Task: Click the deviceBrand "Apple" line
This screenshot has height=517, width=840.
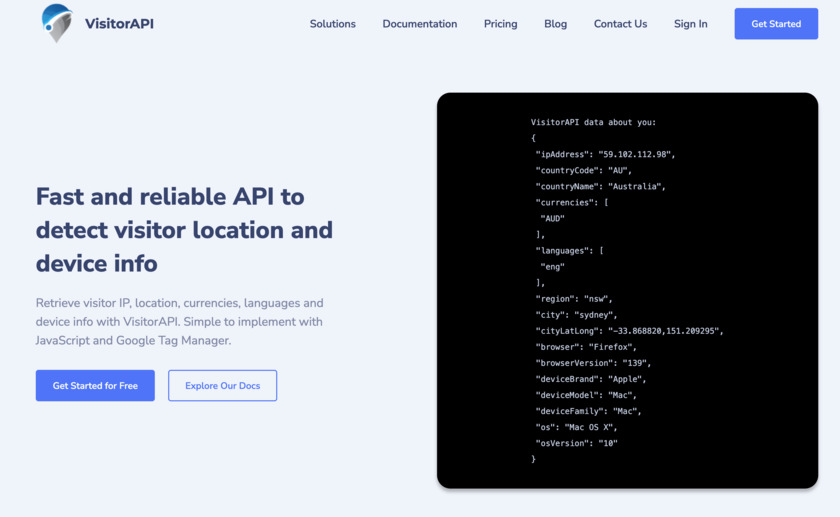Action: 591,379
